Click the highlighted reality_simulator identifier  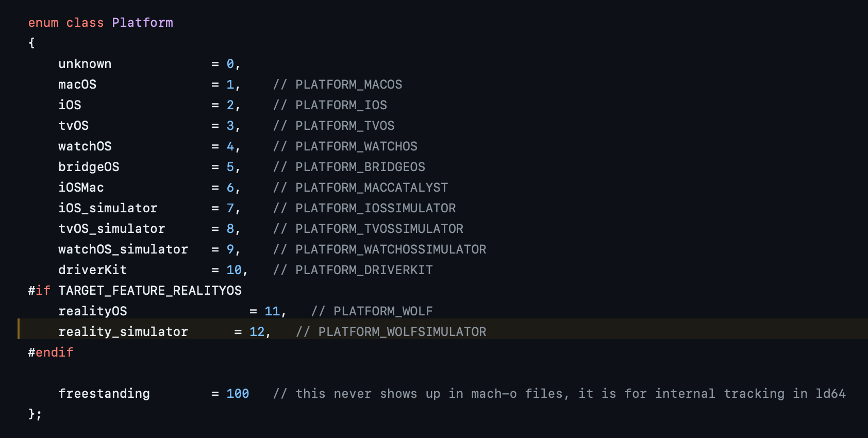123,332
